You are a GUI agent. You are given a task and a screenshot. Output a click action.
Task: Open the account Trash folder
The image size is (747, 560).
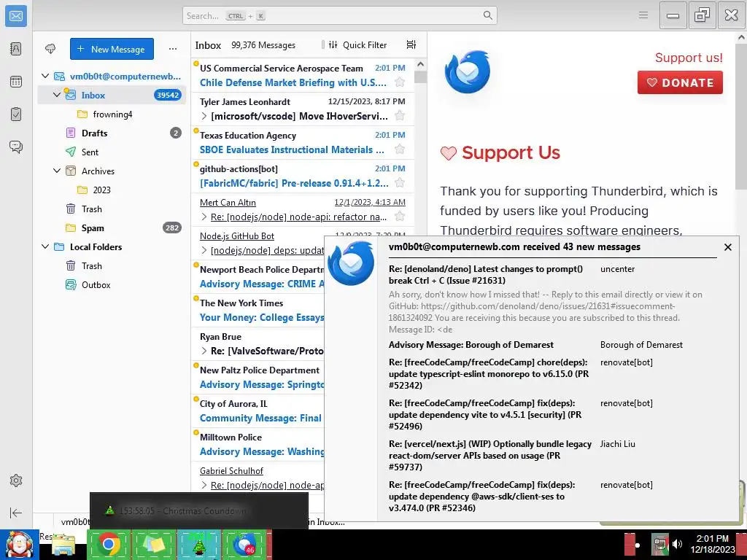[112, 209]
